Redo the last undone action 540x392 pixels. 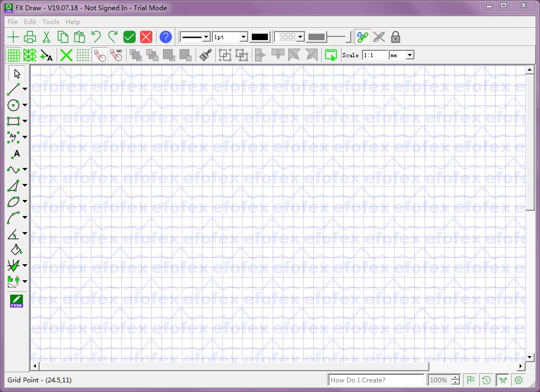click(113, 37)
